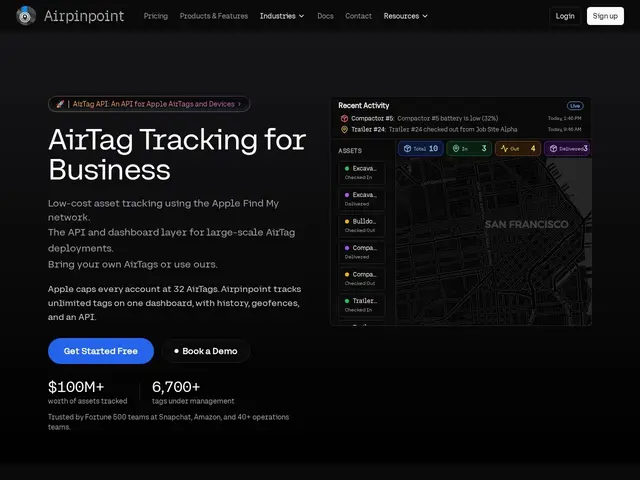Select the Delivered 3 assets filter
The width and height of the screenshot is (640, 480).
point(567,149)
